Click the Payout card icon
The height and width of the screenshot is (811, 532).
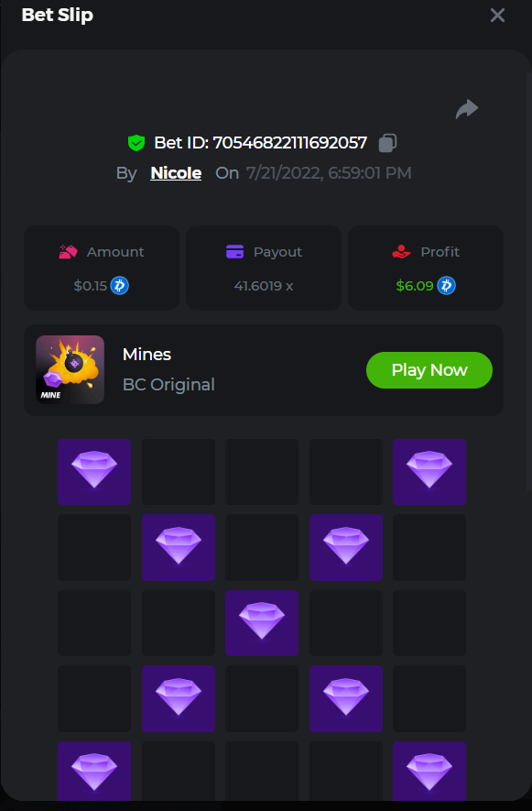pos(234,252)
